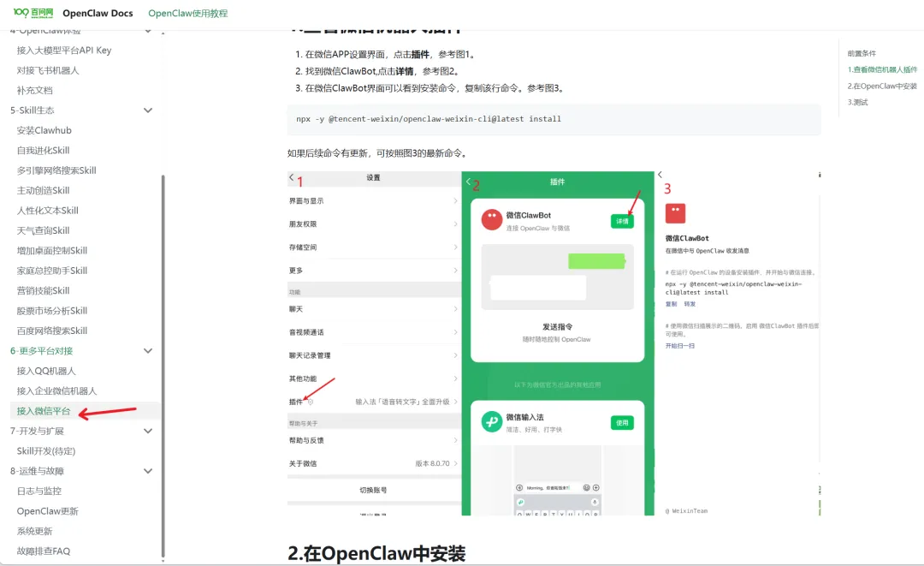Open 补充文档 page
The height and width of the screenshot is (566, 924).
35,90
